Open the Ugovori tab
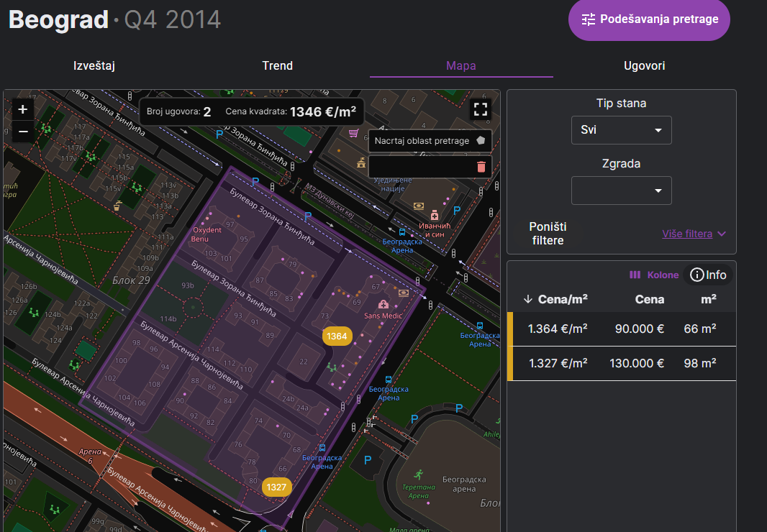This screenshot has height=532, width=767. tap(644, 65)
